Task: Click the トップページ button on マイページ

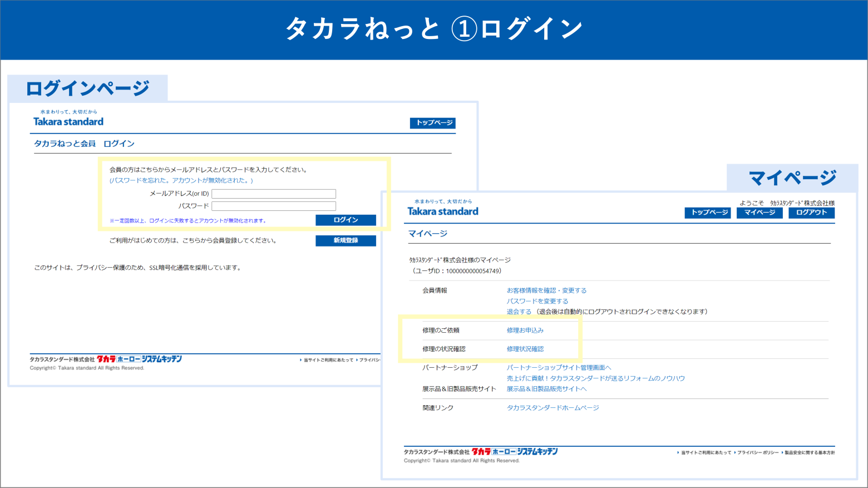Action: (708, 213)
